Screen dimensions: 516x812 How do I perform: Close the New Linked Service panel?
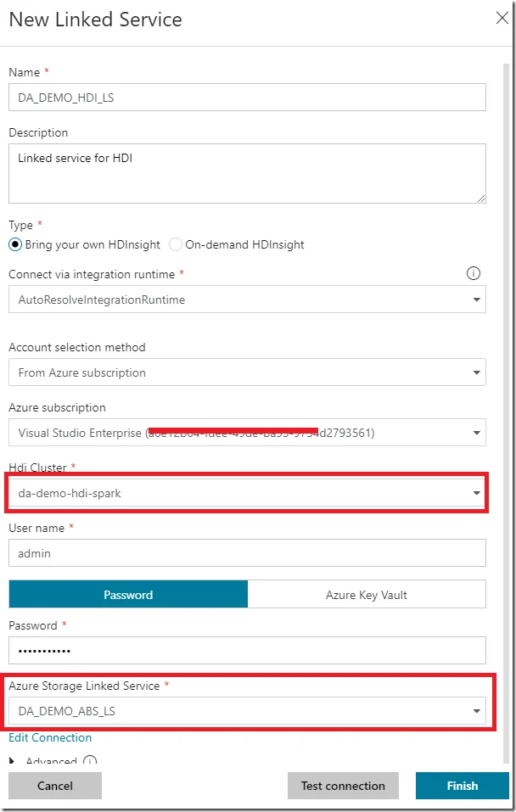click(502, 18)
